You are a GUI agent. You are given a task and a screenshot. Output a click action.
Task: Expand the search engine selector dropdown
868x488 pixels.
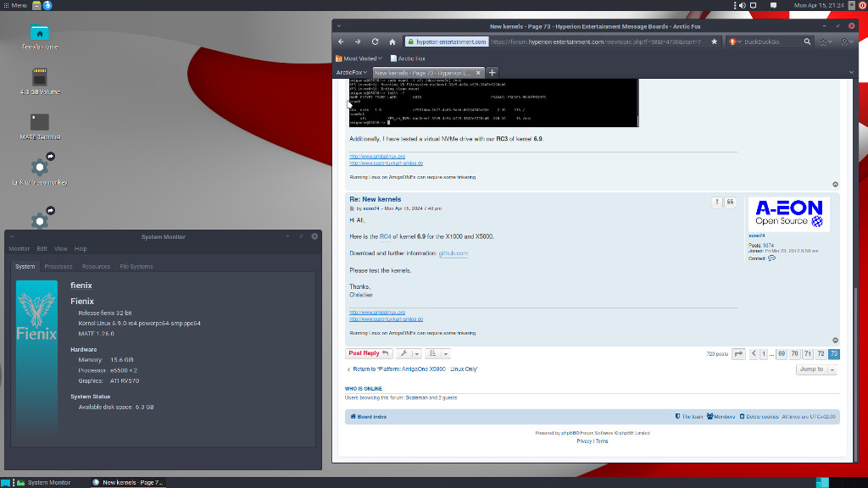pyautogui.click(x=735, y=42)
